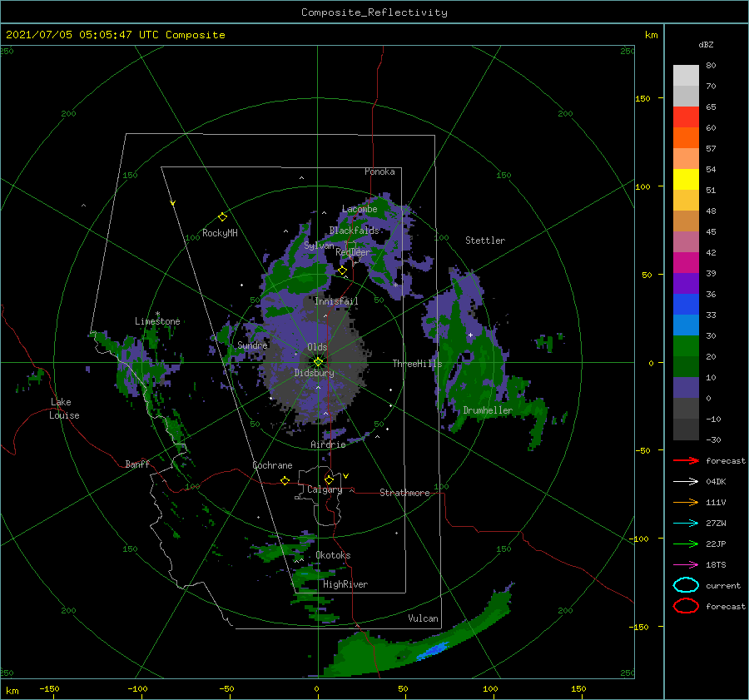Click the RedDeer city label

[x=353, y=252]
